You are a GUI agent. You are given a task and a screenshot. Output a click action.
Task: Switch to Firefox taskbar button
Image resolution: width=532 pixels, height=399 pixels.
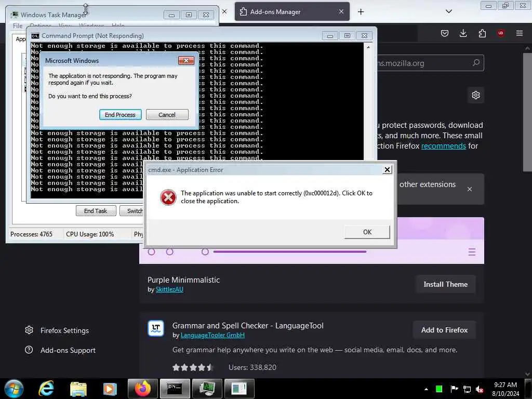(143, 389)
